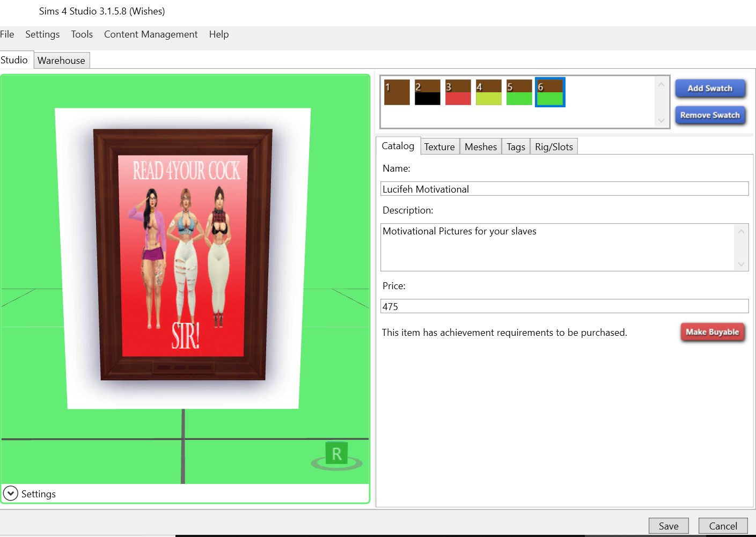The height and width of the screenshot is (537, 756).
Task: Click the framed picture 3D preview
Action: click(x=183, y=255)
